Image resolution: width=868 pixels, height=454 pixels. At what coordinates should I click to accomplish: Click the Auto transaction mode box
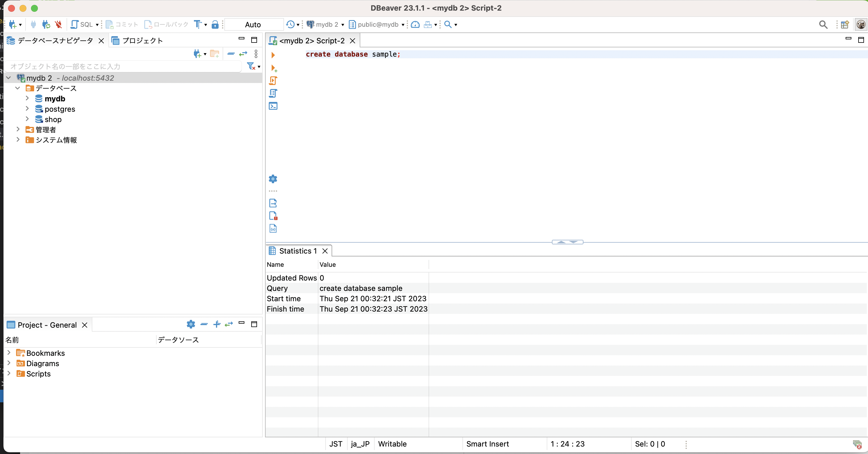(253, 24)
